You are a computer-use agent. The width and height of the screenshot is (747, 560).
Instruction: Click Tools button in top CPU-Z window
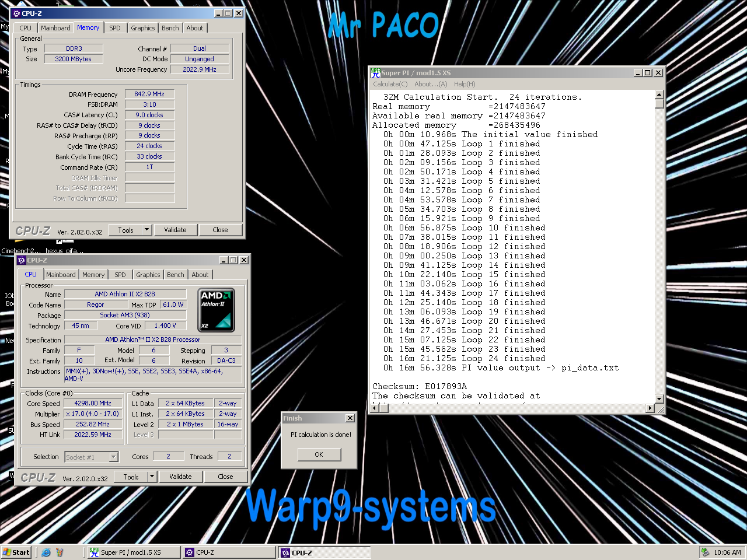(125, 230)
